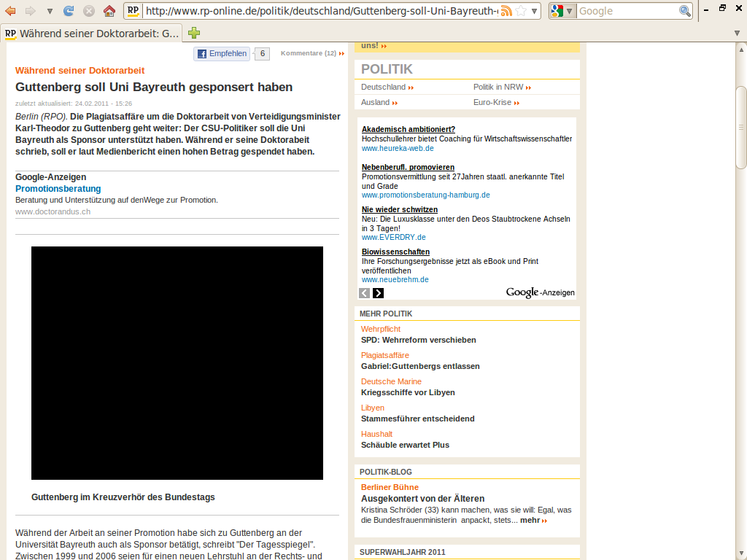Click the search magnifier icon
This screenshot has width=747, height=560.
coord(685,11)
